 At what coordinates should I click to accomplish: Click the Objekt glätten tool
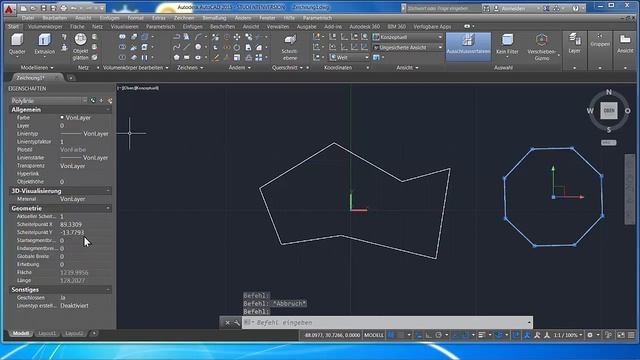click(x=80, y=47)
